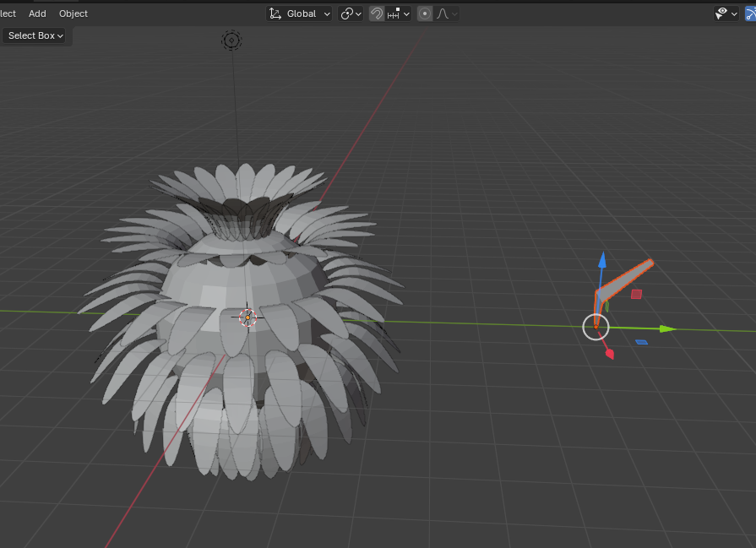This screenshot has width=756, height=548.
Task: Select the orange-outlined petal object
Action: pos(629,278)
